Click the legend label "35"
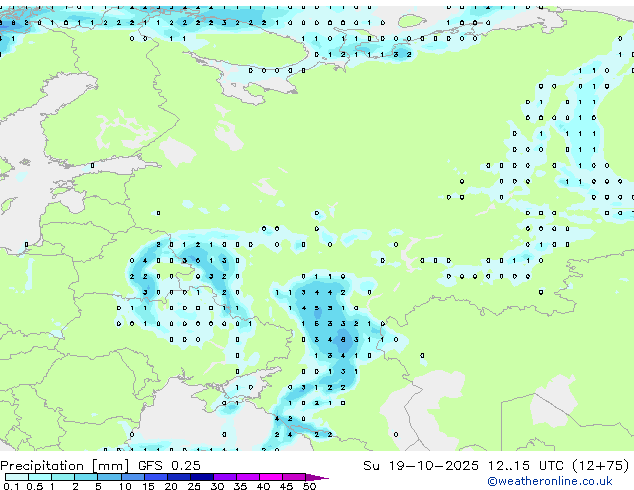 click(240, 486)
